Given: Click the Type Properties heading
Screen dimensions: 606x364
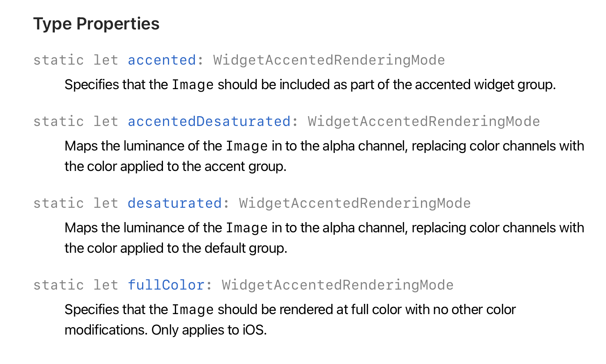Looking at the screenshot, I should tap(96, 24).
